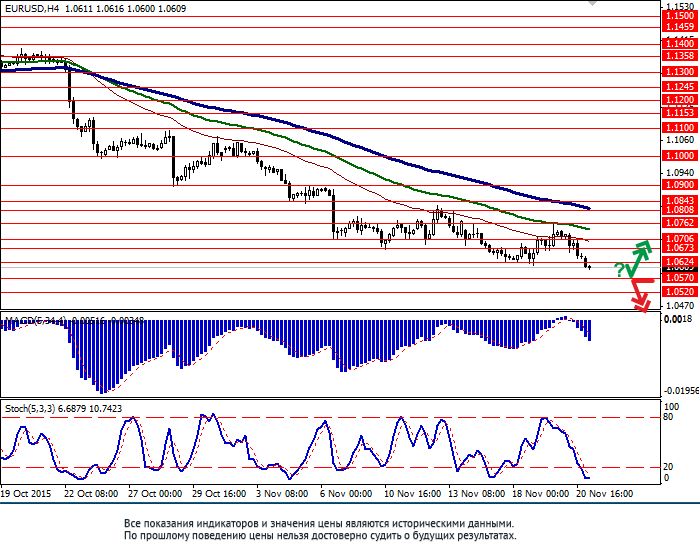
Task: Click the 1.1530 top price axis value
Action: pos(680,6)
